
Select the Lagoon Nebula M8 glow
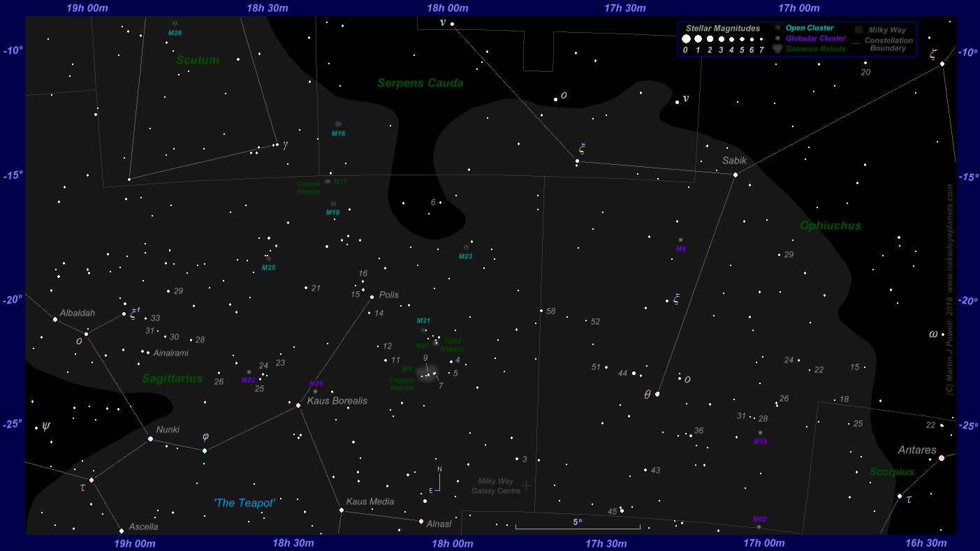(x=427, y=372)
